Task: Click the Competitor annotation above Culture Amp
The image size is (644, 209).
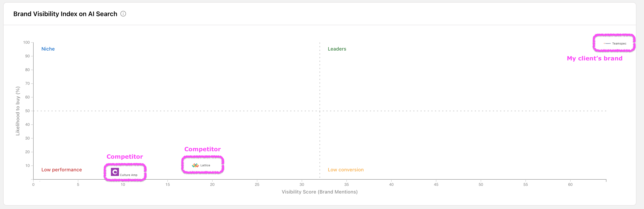Action: 125,157
